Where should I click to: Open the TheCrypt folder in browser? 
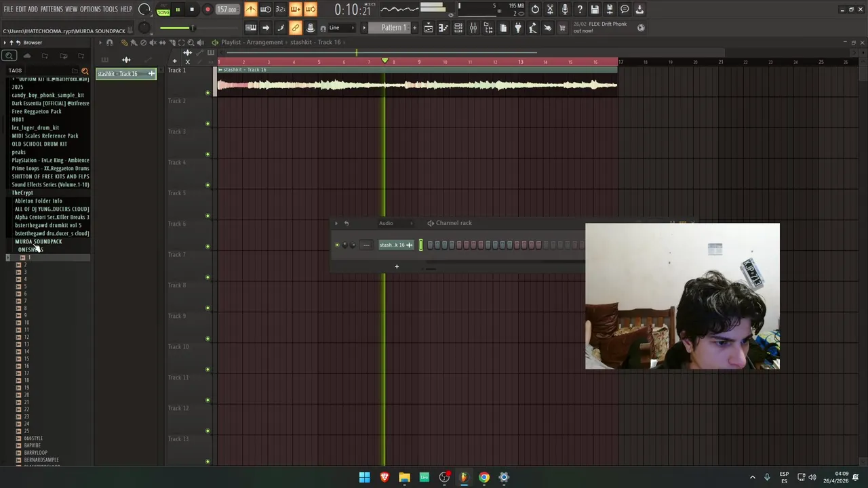pyautogui.click(x=22, y=192)
